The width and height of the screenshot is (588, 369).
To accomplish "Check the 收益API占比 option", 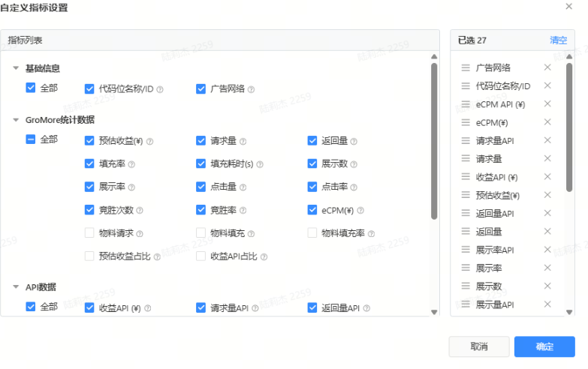I will [201, 256].
